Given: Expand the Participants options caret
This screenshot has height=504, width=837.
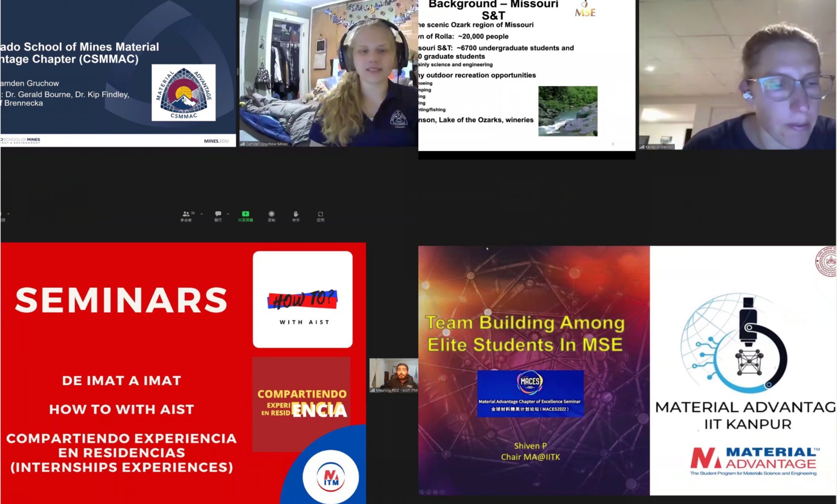Looking at the screenshot, I should [x=202, y=214].
